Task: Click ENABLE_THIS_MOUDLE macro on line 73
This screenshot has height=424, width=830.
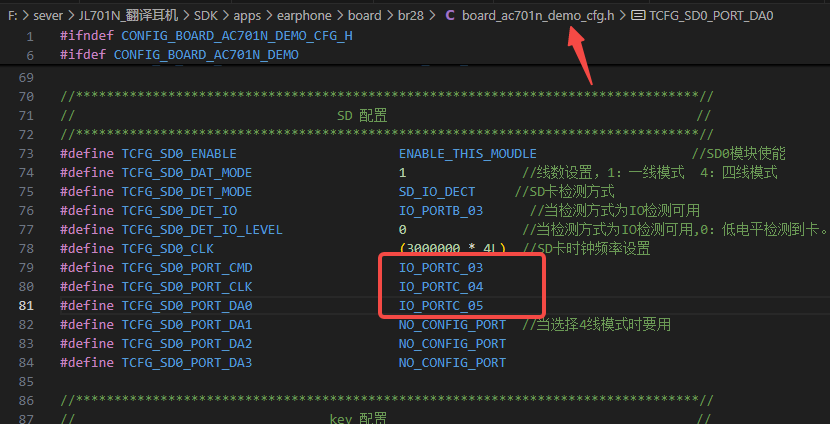Action: (x=468, y=154)
